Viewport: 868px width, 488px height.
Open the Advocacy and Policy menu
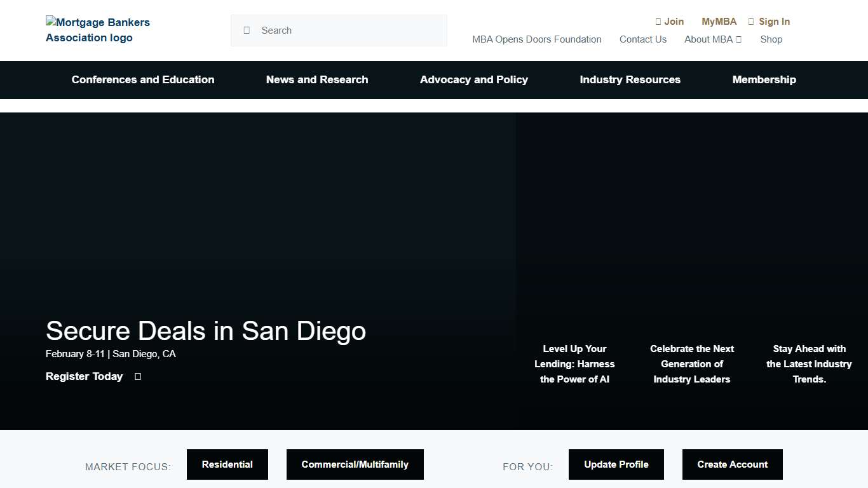(474, 80)
